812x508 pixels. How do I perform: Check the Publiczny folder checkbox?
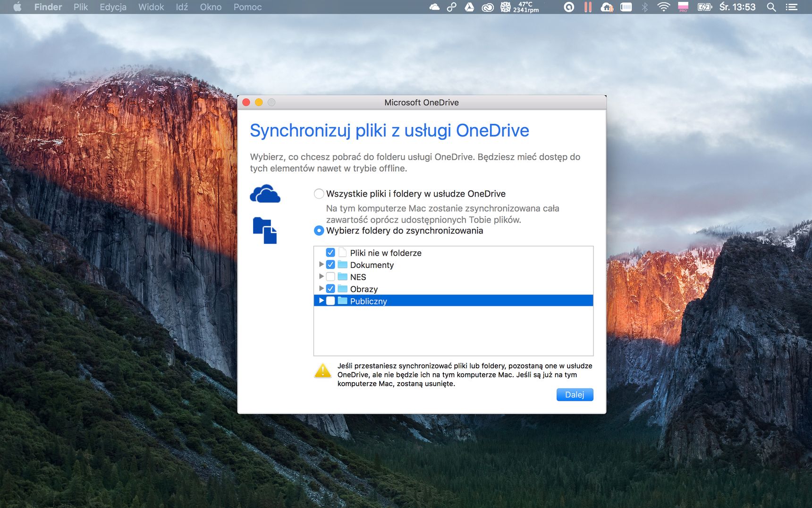pos(330,301)
